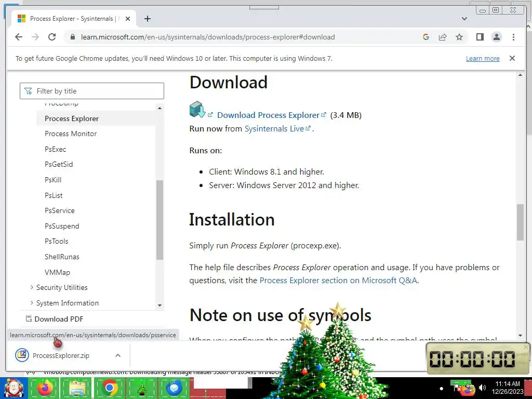
Task: Open PsList in sidebar
Action: click(x=54, y=195)
